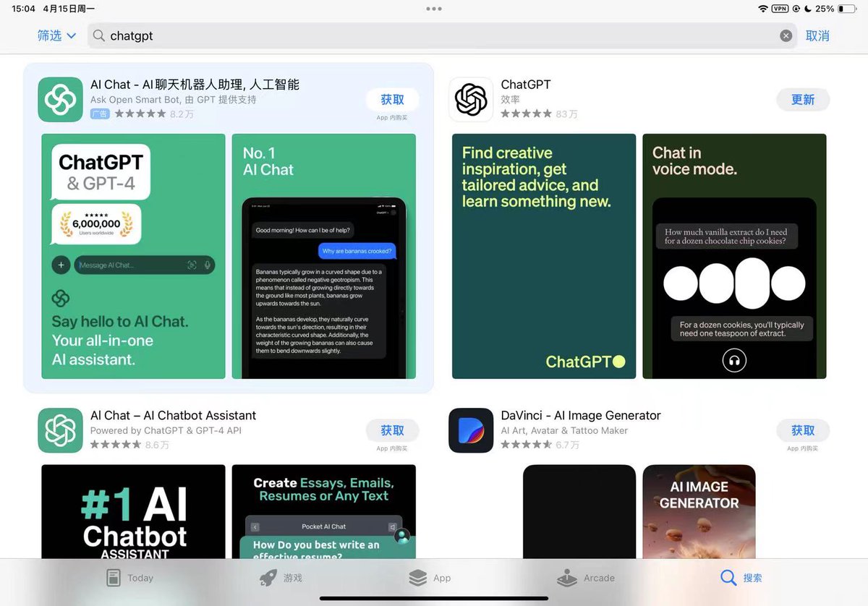
Task: Click the 6.7万 star rating for DaVinci
Action: click(540, 445)
